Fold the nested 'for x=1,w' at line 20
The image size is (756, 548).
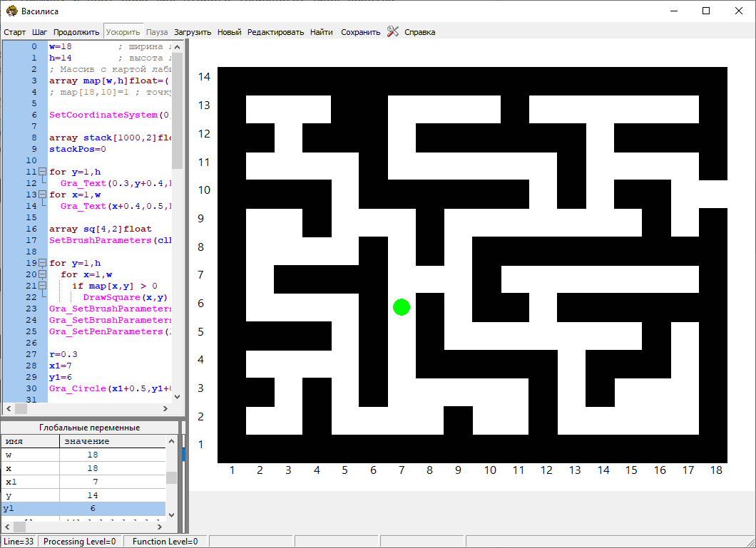pos(42,275)
